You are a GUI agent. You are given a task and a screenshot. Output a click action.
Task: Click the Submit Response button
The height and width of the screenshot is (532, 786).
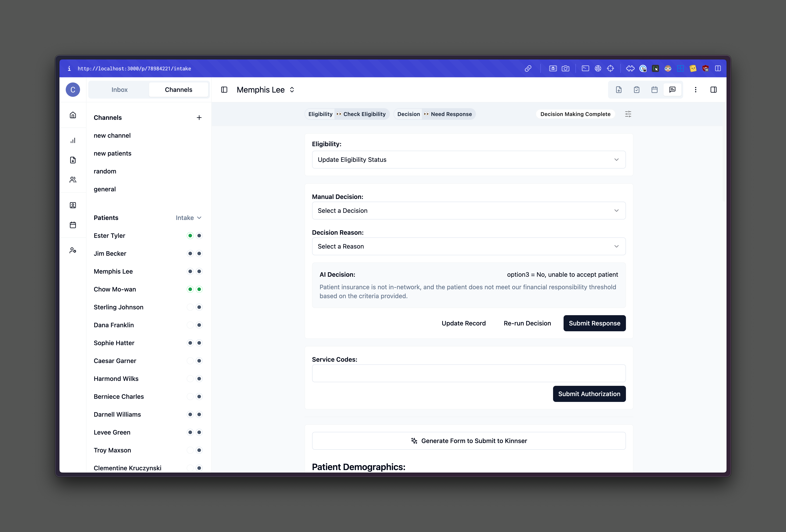point(594,323)
